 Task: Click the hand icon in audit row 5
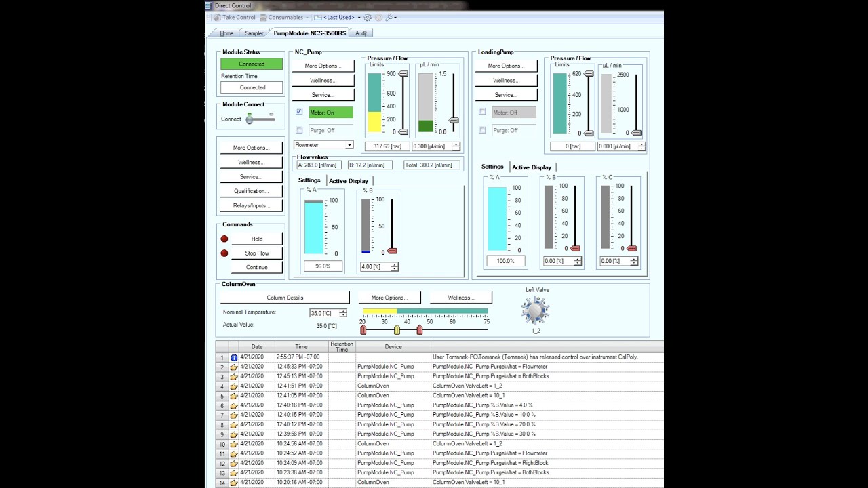234,396
